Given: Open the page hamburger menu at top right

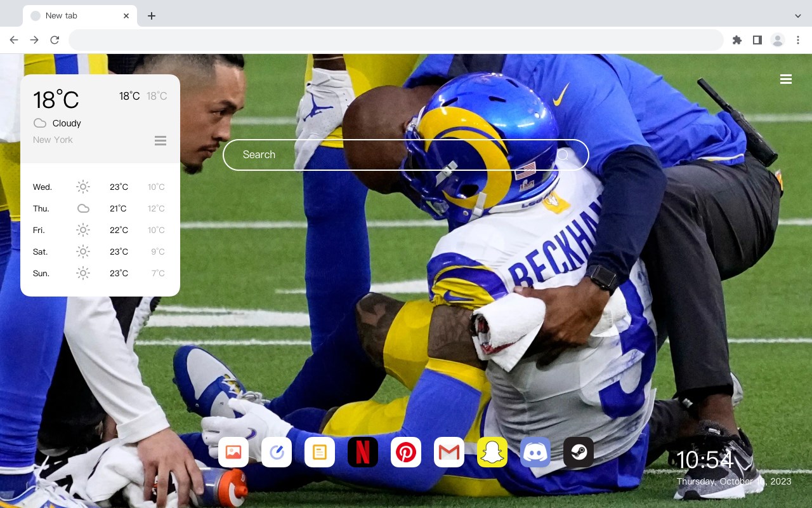Looking at the screenshot, I should (786, 79).
